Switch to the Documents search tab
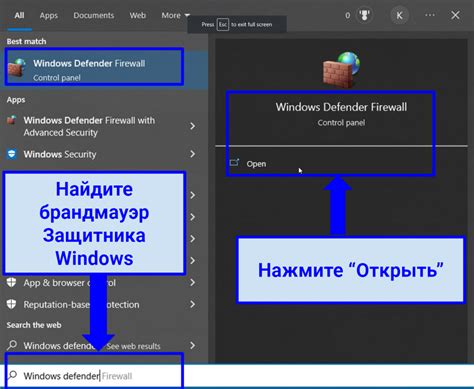474x389 pixels. (94, 15)
